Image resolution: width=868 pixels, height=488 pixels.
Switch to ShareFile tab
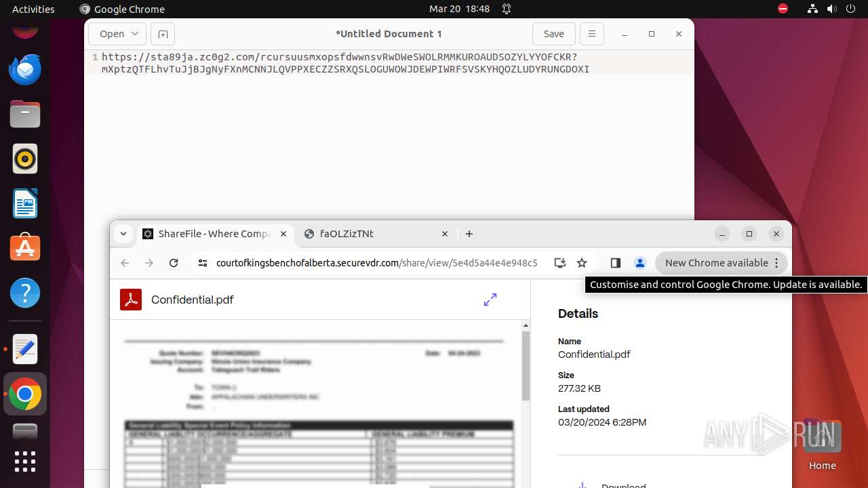click(x=214, y=234)
